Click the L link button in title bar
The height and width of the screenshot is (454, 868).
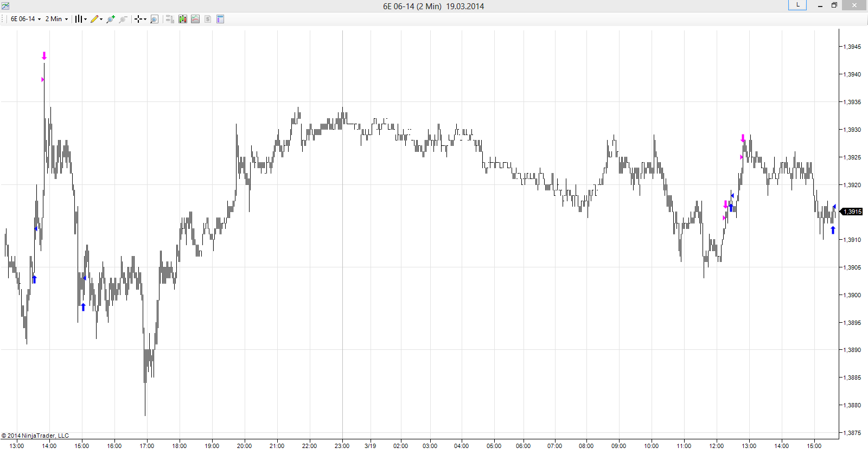pyautogui.click(x=797, y=5)
